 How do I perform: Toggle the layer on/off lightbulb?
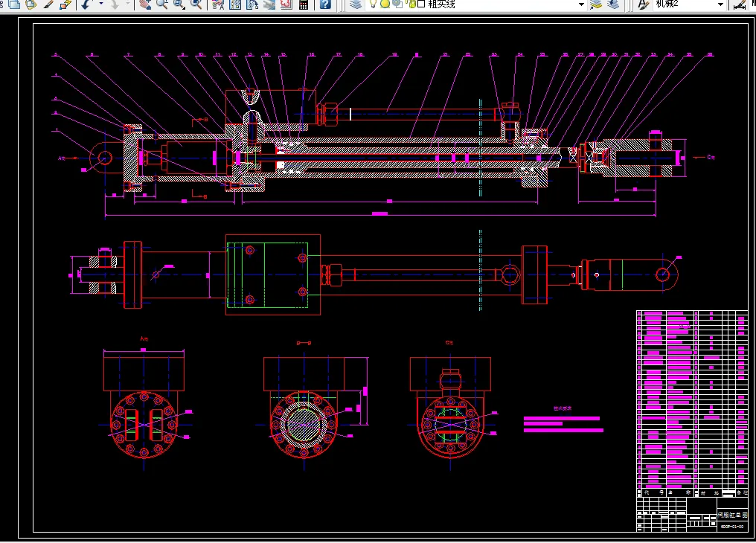374,4
